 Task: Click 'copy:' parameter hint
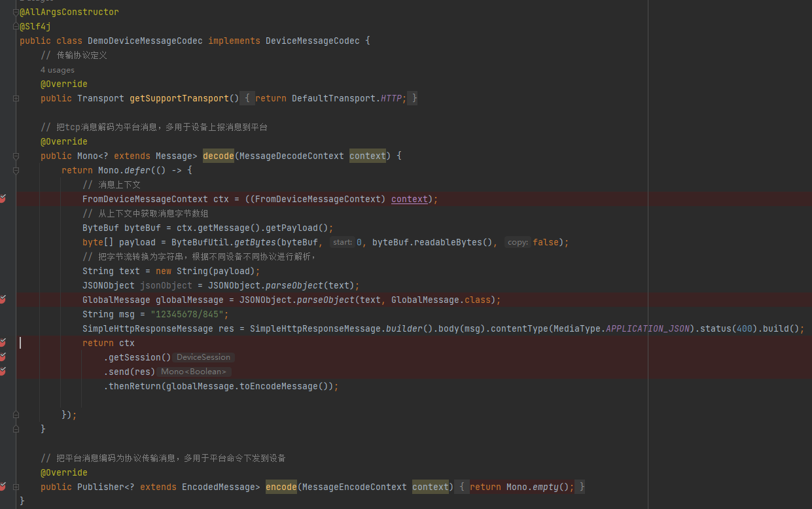(518, 242)
